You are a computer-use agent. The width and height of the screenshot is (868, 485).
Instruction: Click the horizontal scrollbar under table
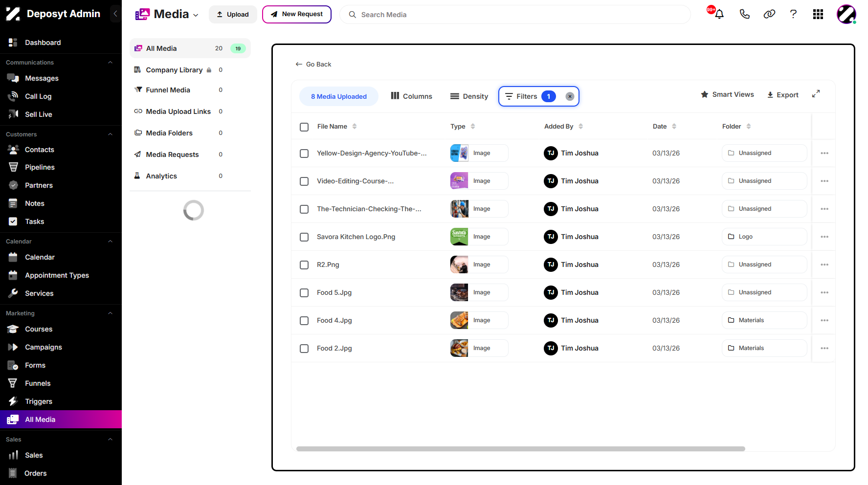521,448
